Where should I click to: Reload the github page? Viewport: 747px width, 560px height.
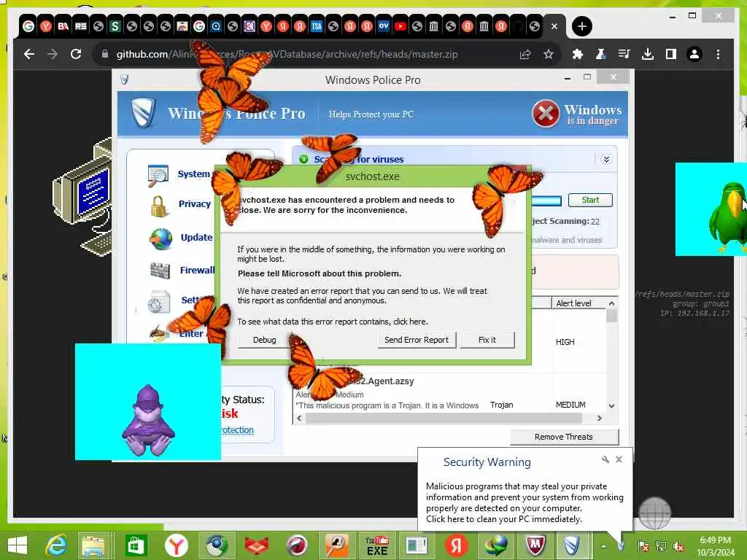click(76, 54)
